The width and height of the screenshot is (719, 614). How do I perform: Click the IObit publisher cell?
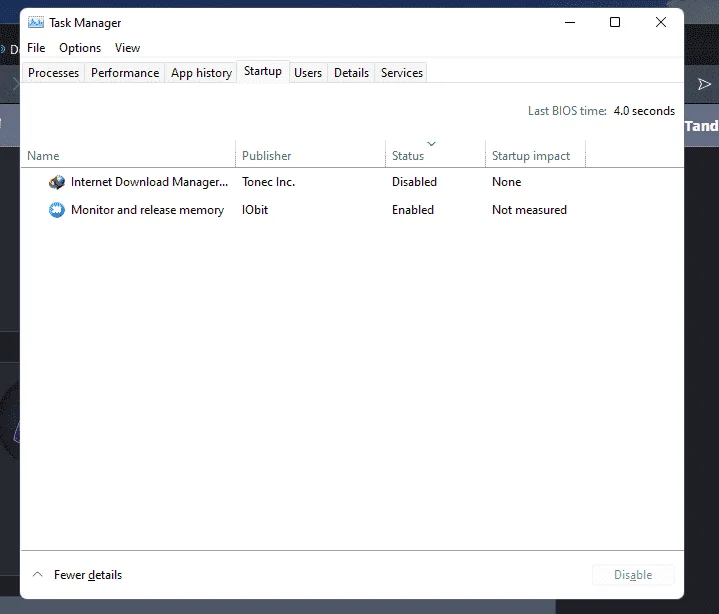[x=255, y=210]
